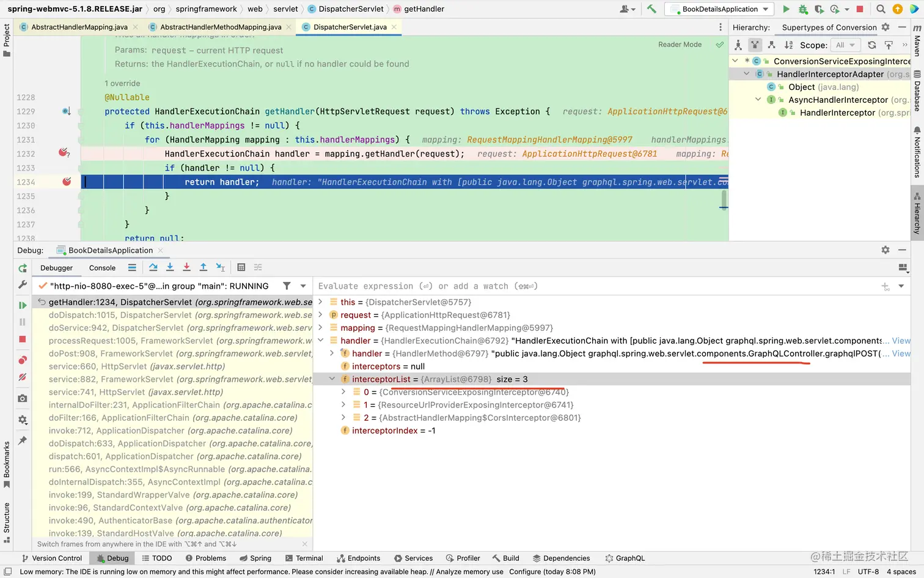Collapse the interceptorList node
The height and width of the screenshot is (578, 924).
(x=332, y=379)
